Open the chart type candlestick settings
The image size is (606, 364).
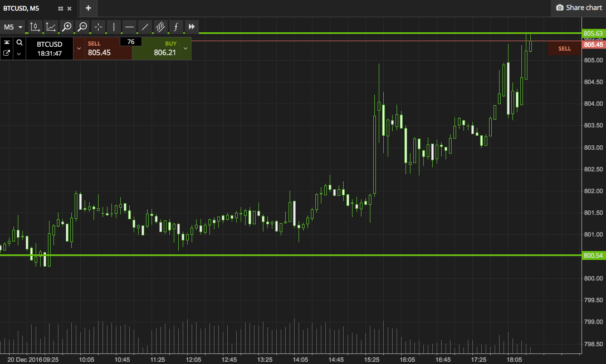coord(35,27)
